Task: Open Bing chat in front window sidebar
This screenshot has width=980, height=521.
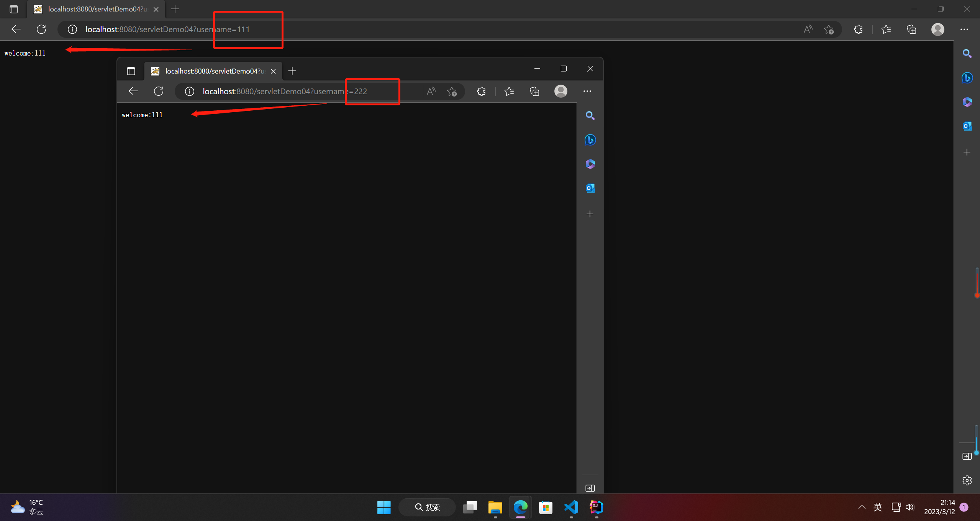Action: coord(590,140)
